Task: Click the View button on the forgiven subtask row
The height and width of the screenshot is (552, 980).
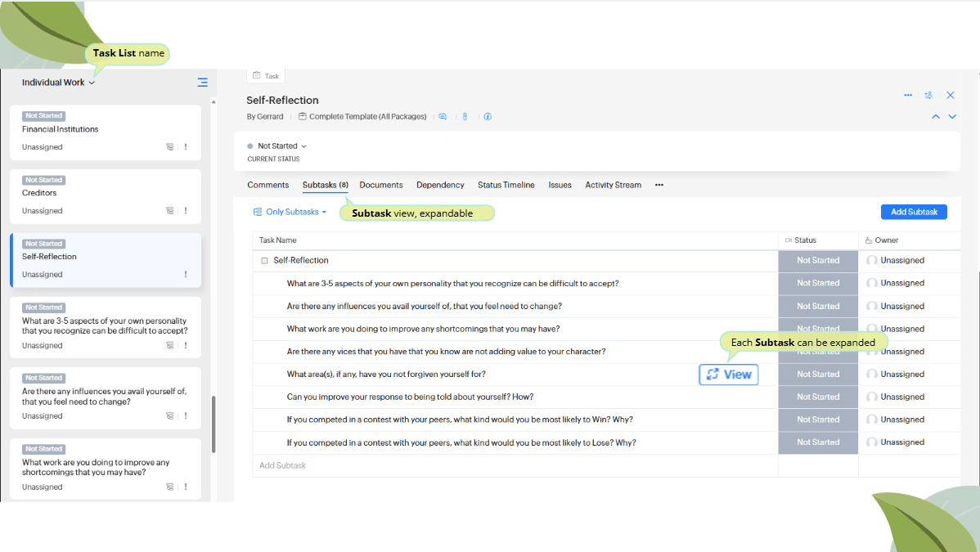Action: 728,375
